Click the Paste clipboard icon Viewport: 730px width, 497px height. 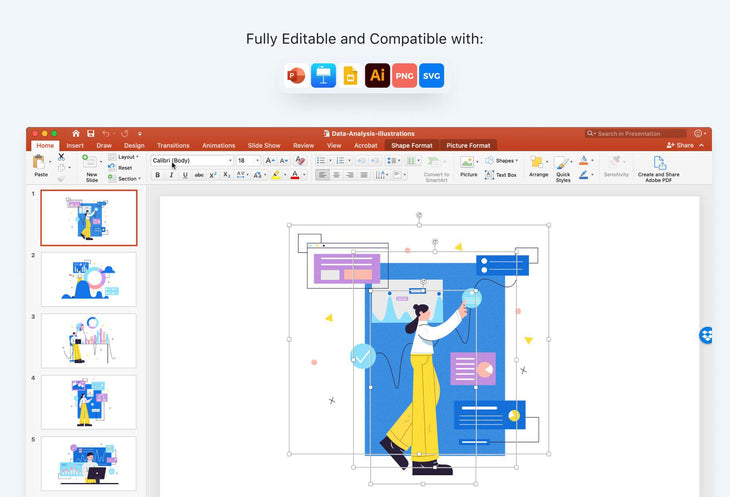click(40, 162)
